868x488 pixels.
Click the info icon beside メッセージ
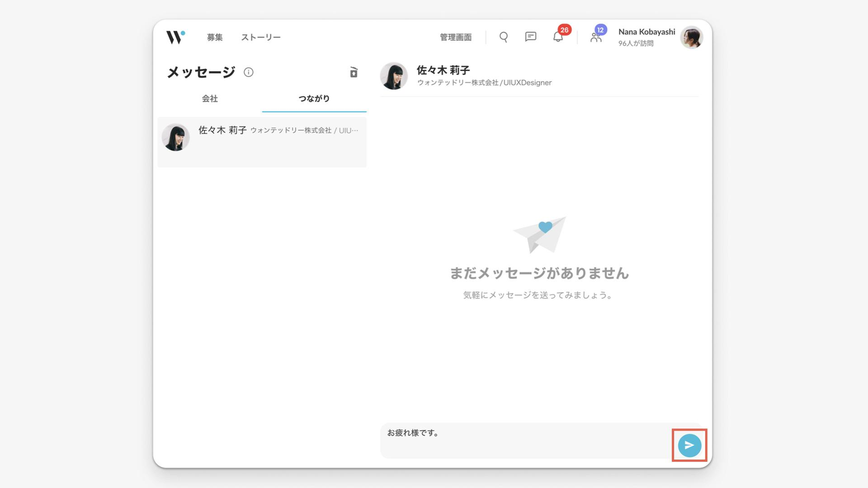click(x=248, y=72)
